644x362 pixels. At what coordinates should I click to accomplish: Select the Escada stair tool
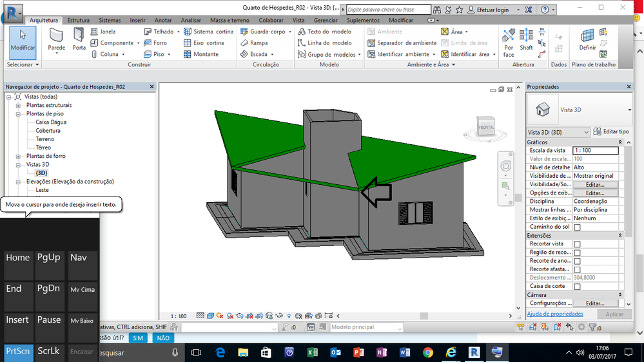pos(257,54)
